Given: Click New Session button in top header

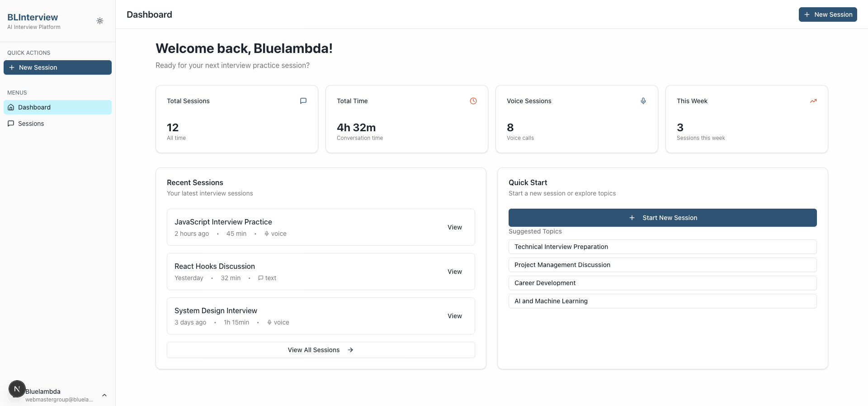Looking at the screenshot, I should (827, 14).
